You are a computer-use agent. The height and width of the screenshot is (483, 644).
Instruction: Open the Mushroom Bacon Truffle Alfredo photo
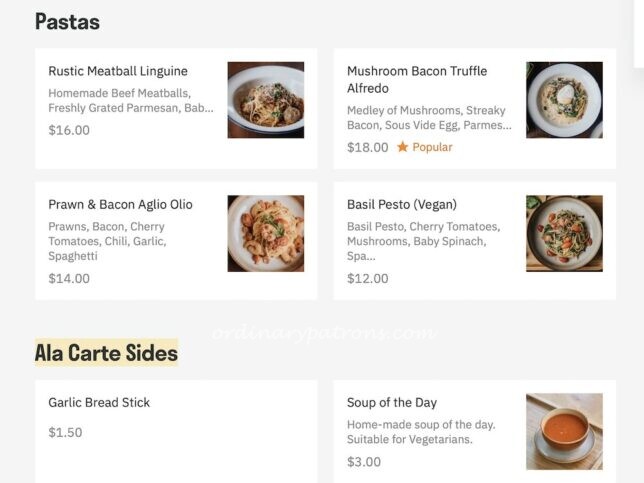click(x=564, y=100)
